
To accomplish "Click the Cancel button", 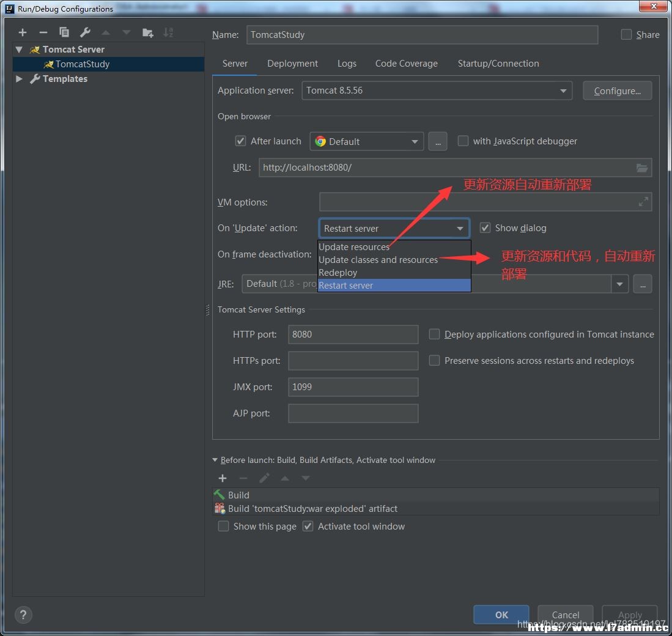I will pos(565,615).
